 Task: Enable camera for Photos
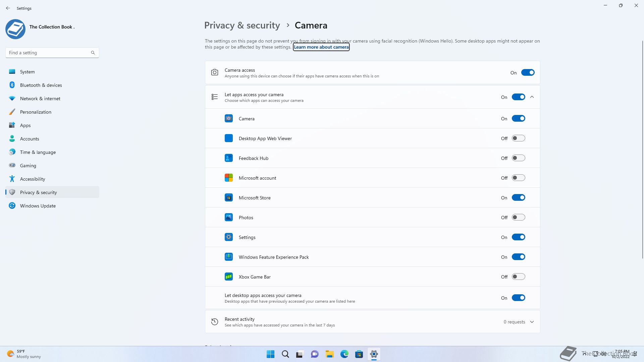pos(518,217)
